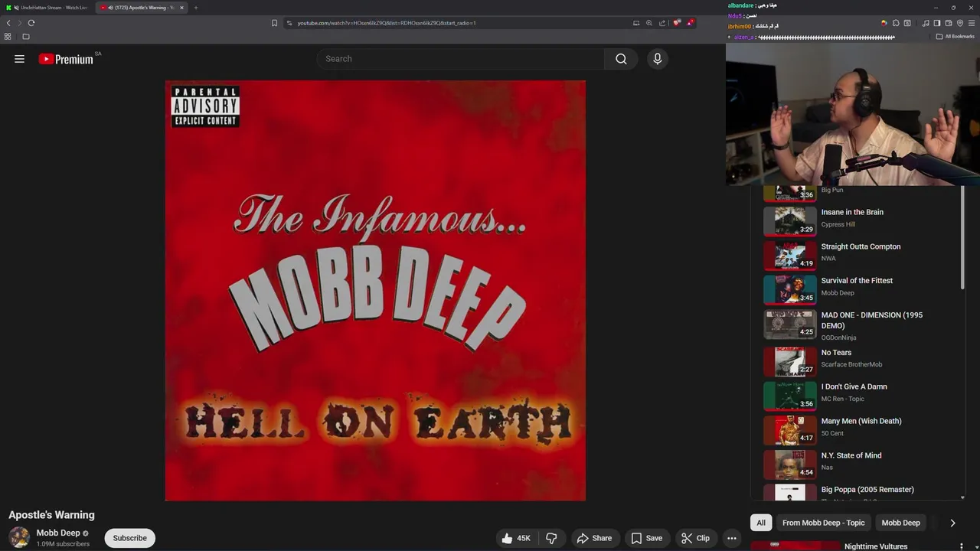This screenshot has width=980, height=551.
Task: Dislike the video with thumbs-down
Action: [x=551, y=538]
